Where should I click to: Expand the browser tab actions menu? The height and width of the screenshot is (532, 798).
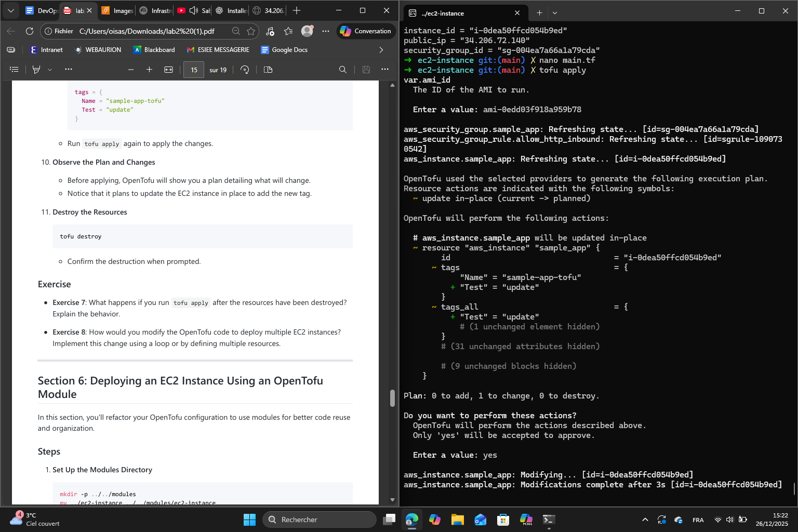(11, 10)
